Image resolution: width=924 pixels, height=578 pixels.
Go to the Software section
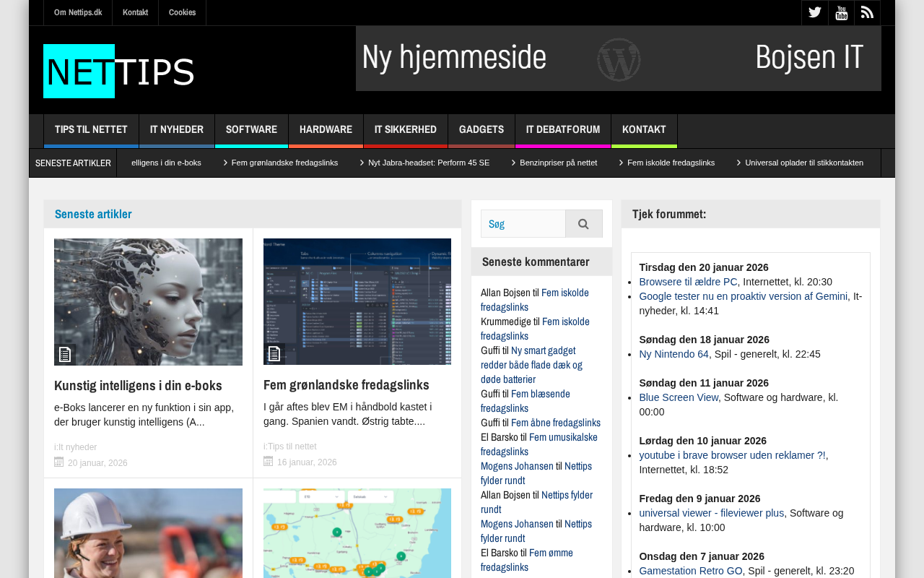tap(251, 130)
